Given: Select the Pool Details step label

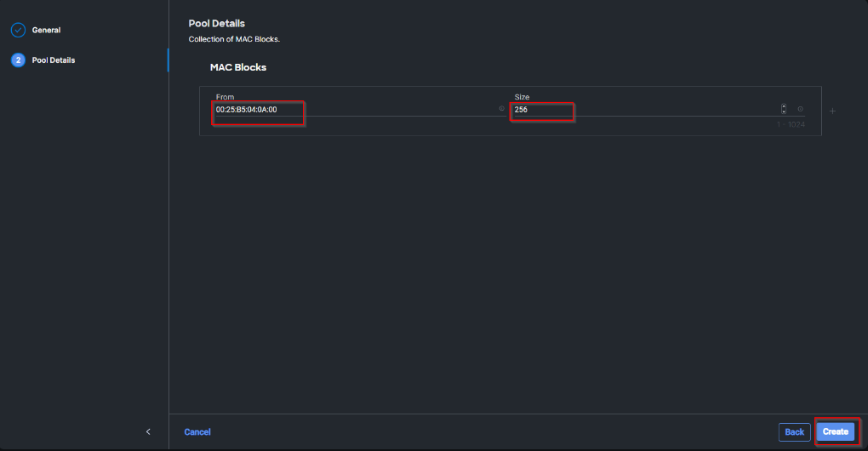Looking at the screenshot, I should point(54,60).
